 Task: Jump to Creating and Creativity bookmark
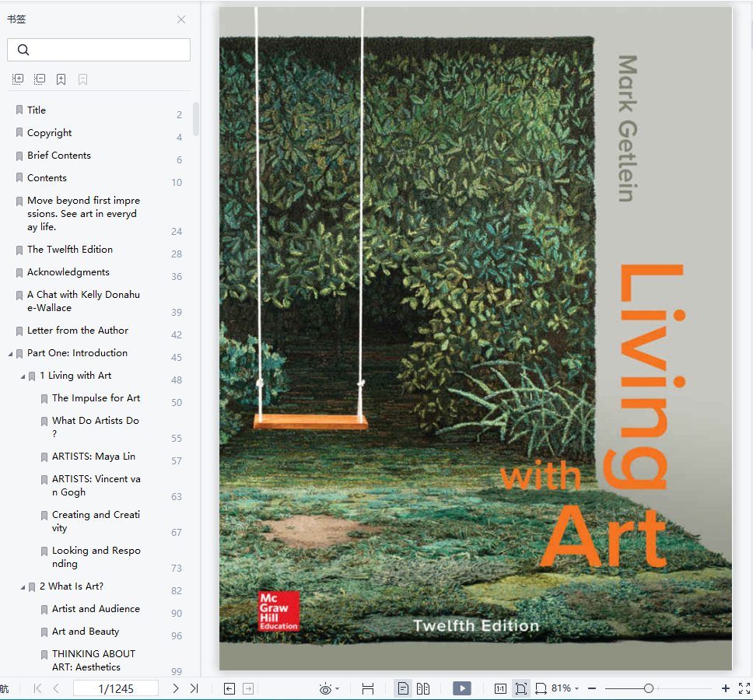(96, 521)
